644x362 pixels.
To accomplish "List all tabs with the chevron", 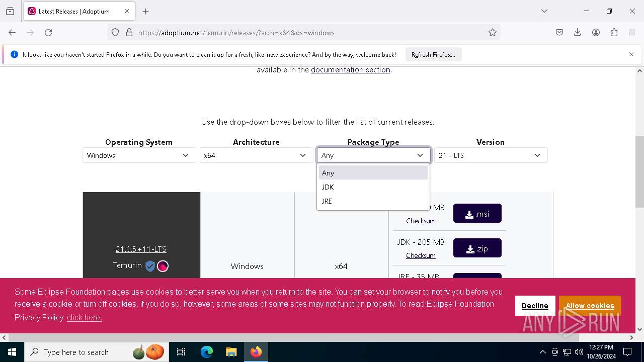I will [544, 11].
